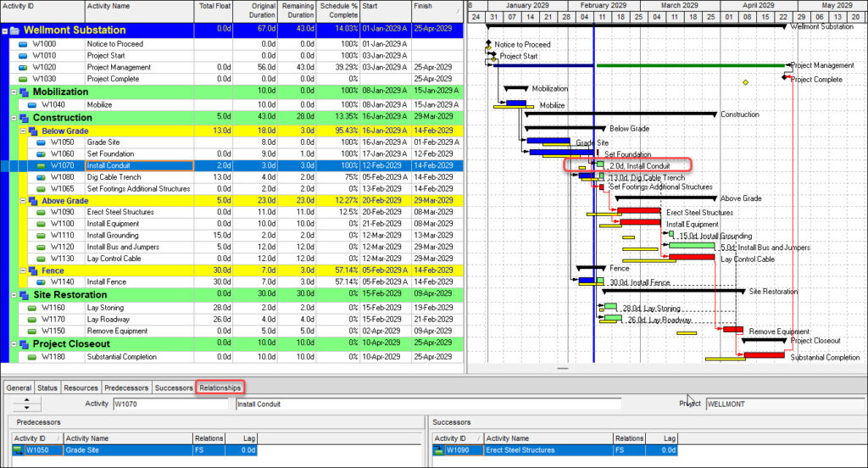Click the Above Grade WBS icon
868x468 pixels.
pyautogui.click(x=33, y=201)
